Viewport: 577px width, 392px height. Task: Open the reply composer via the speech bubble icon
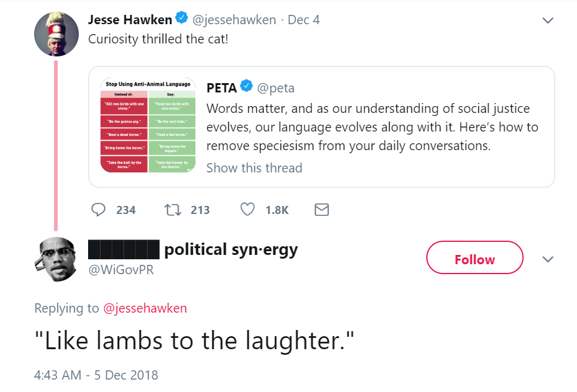[x=99, y=210]
